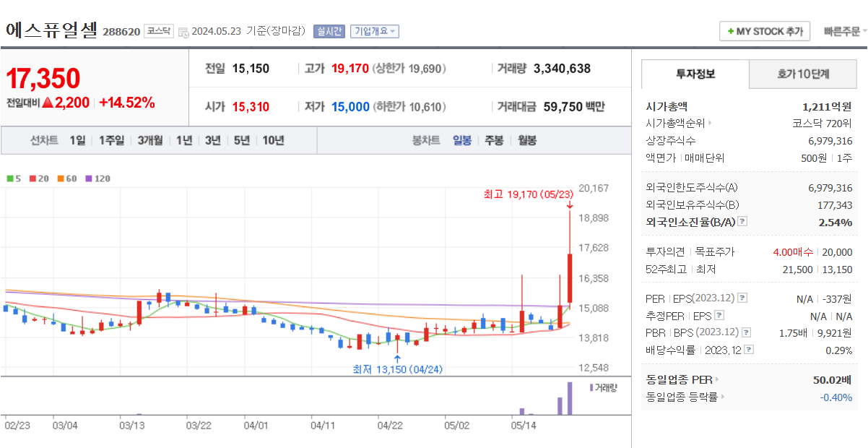Click the 전일 value 15,150
868x448 pixels.
click(x=251, y=69)
